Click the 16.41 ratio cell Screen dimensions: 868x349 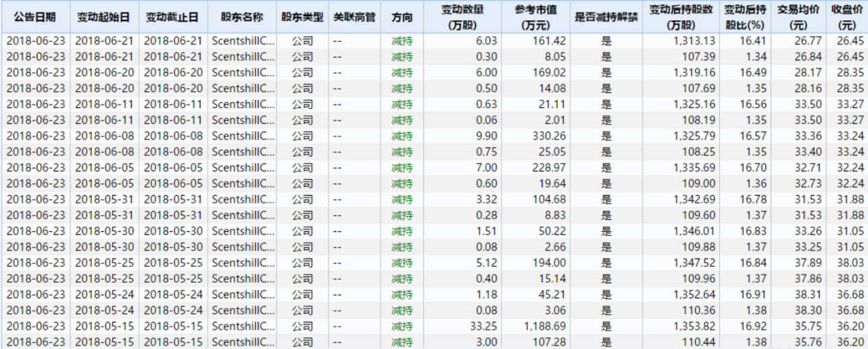coord(745,40)
